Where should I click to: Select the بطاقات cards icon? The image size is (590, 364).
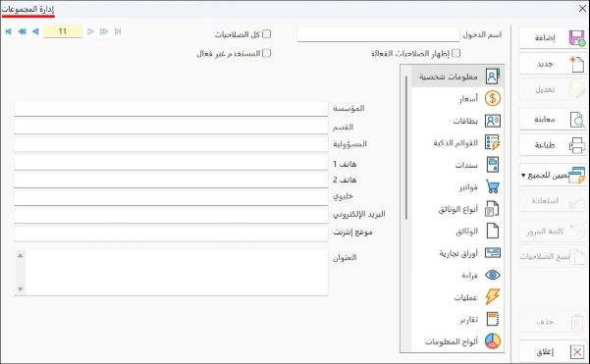click(492, 121)
